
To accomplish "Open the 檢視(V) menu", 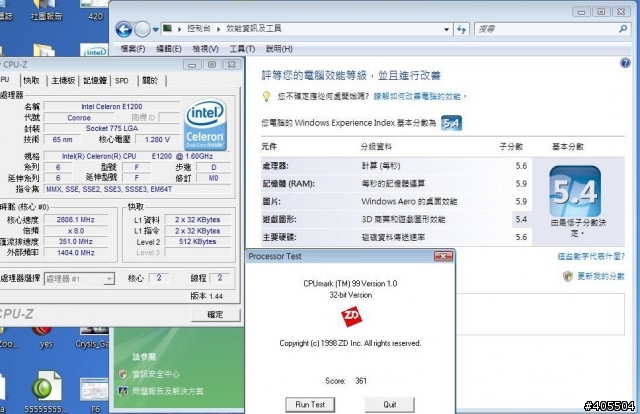I will pyautogui.click(x=205, y=49).
